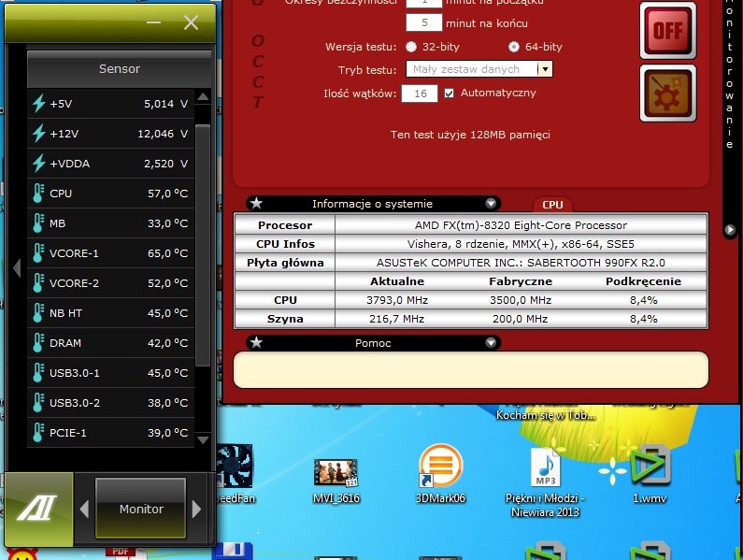
Task: Click left arrow beside Monitor button
Action: click(84, 510)
